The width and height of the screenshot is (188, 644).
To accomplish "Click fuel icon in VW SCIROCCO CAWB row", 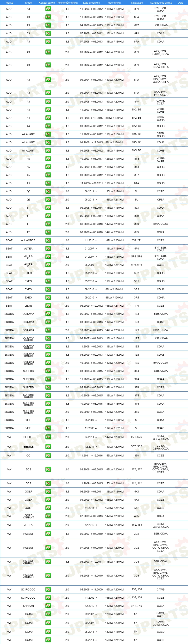I will pyautogui.click(x=48, y=589).
